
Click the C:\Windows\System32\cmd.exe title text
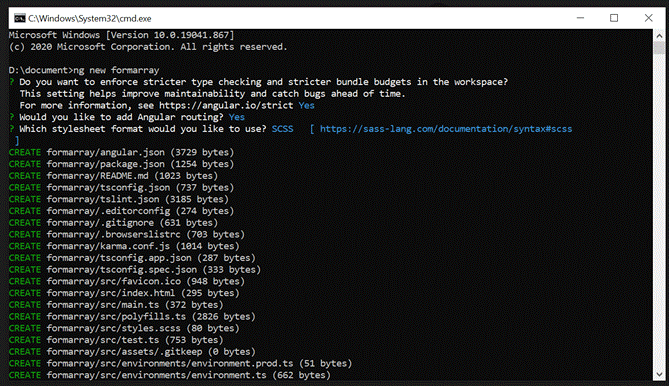click(90, 18)
